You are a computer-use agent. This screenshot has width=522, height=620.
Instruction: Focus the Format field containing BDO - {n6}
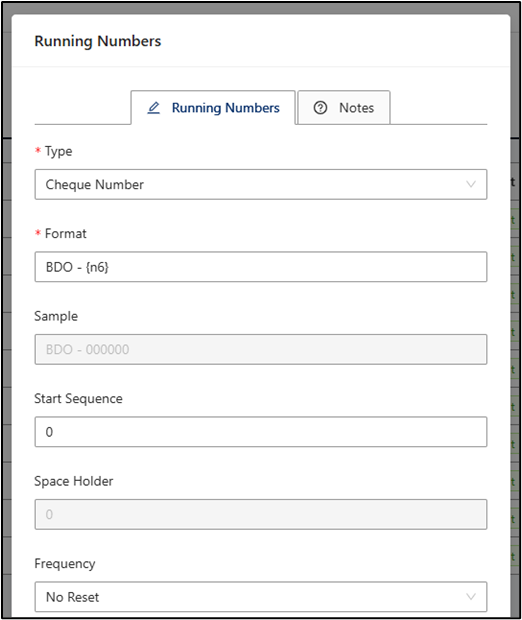coord(261,267)
